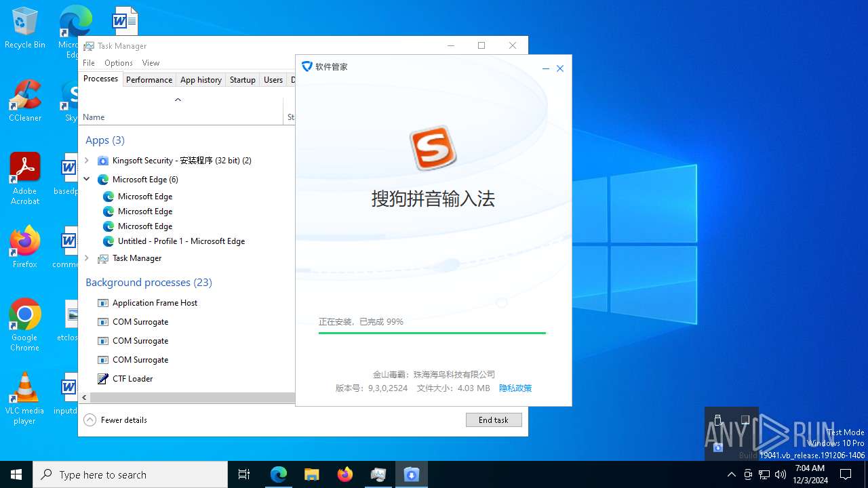Open the notification center
Viewport: 868px width, 488px height.
click(846, 474)
